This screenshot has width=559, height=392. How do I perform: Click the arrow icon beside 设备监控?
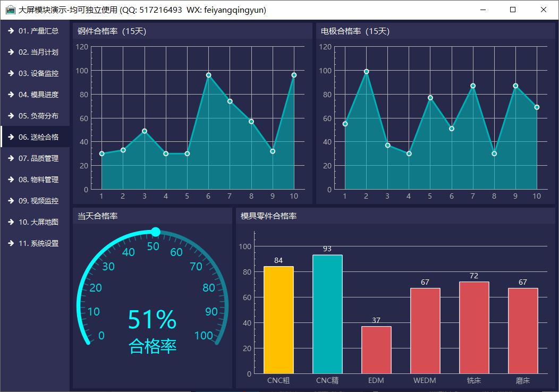11,73
